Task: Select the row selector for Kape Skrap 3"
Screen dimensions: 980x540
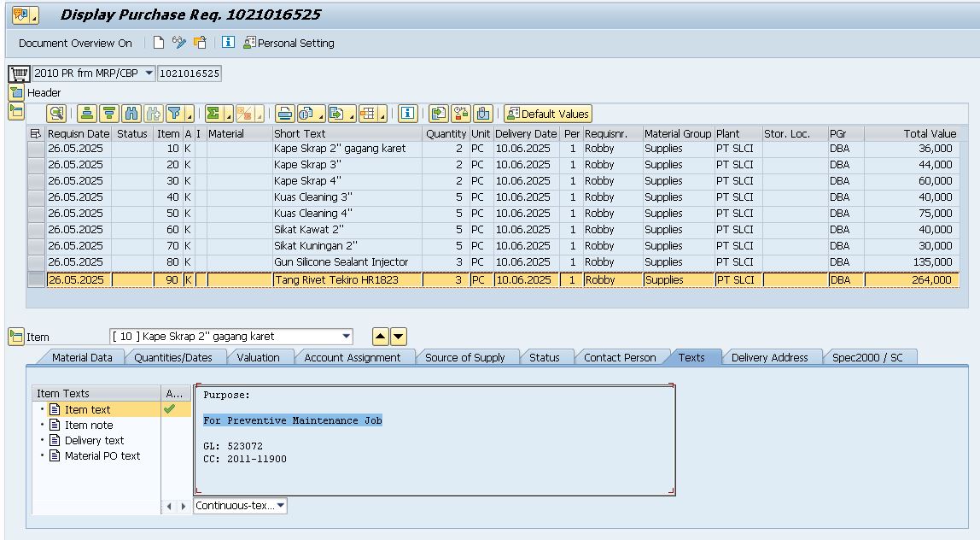Action: coord(36,165)
